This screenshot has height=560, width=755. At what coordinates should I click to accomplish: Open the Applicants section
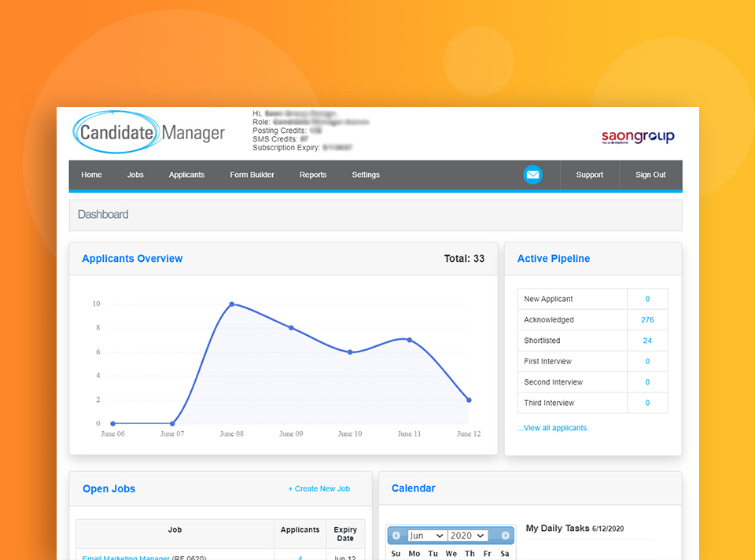tap(186, 175)
